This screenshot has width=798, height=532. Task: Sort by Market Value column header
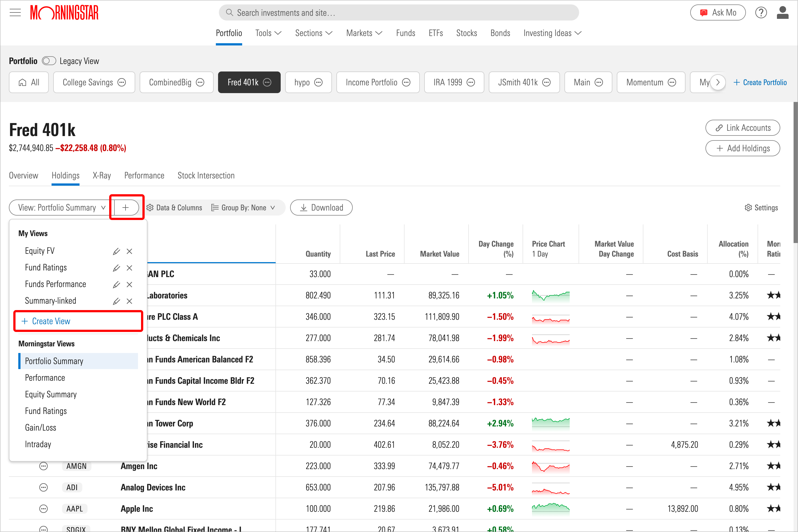pos(439,254)
